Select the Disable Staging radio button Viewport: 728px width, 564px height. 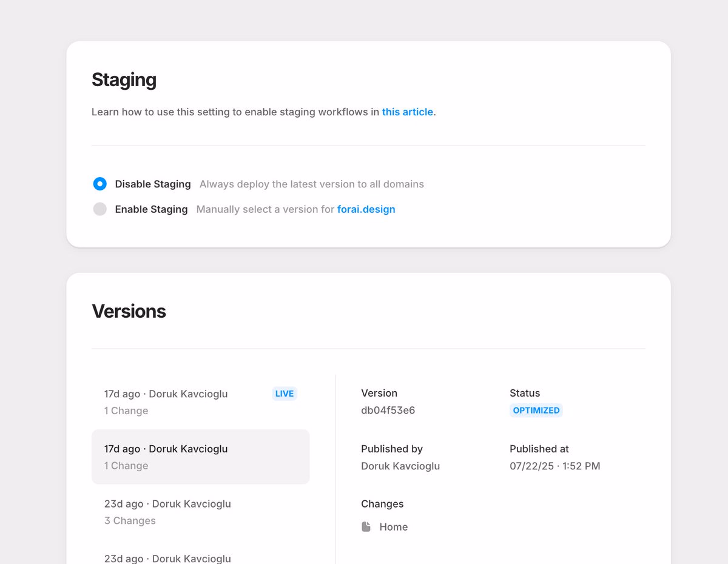100,184
